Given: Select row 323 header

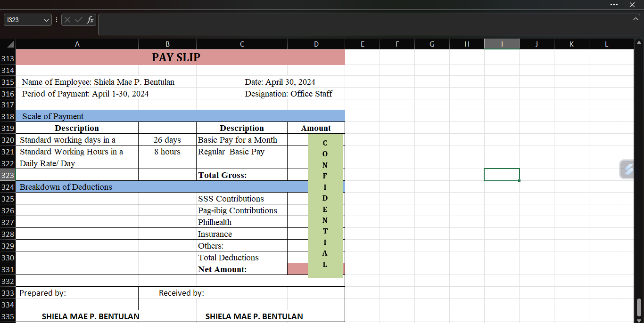Looking at the screenshot, I should tap(8, 175).
